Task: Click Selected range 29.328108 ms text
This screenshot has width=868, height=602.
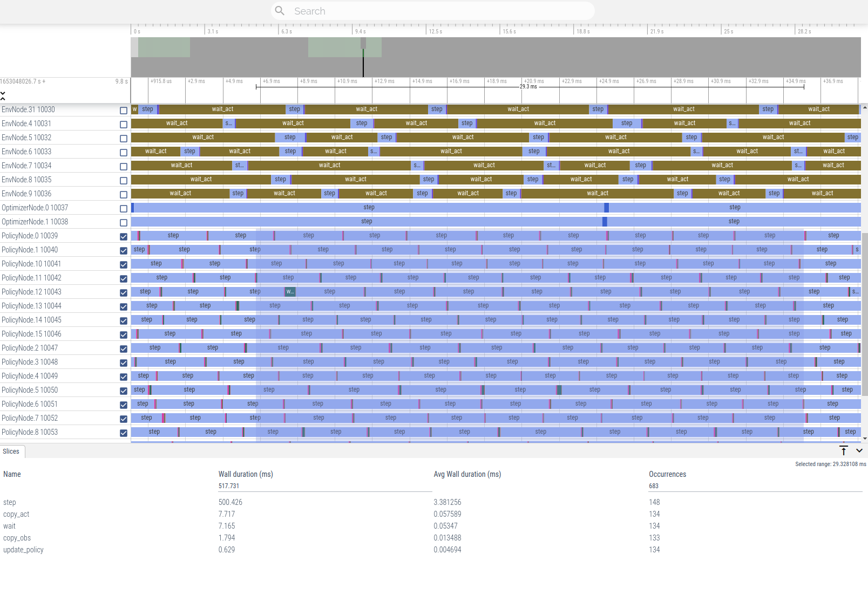Action: pos(830,464)
